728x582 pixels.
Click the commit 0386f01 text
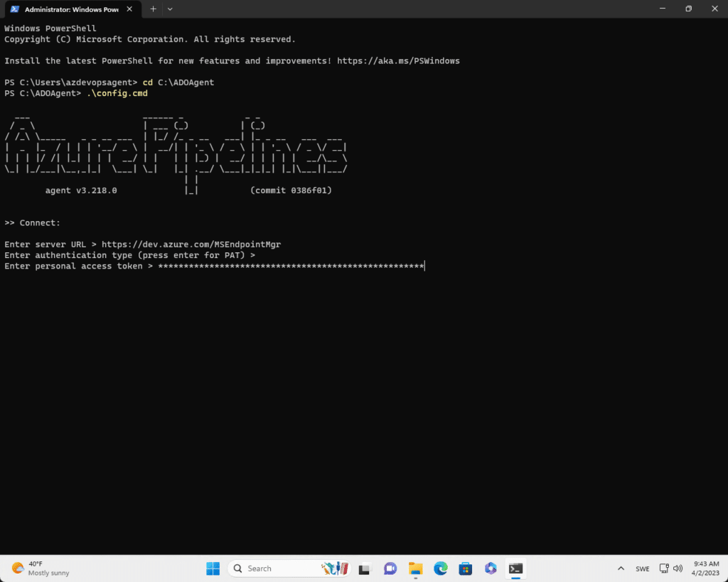(291, 190)
